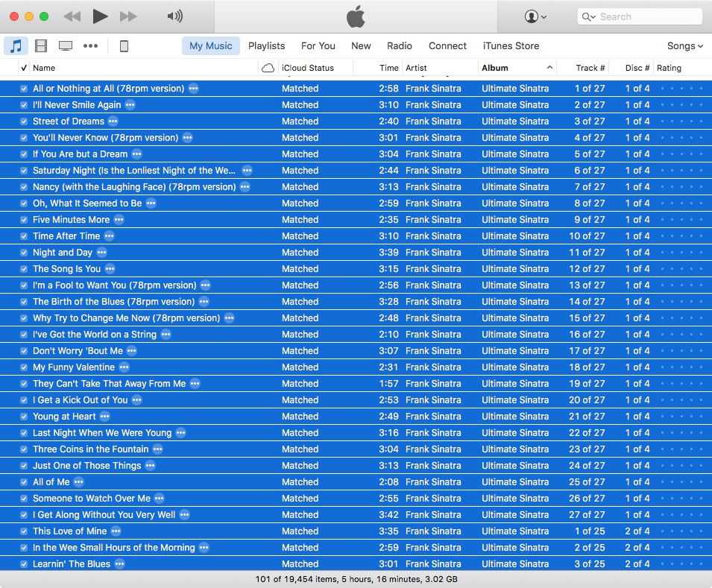Viewport: 712px width, 588px height.
Task: Open the ellipsis menu for Time After Time
Action: tap(109, 236)
